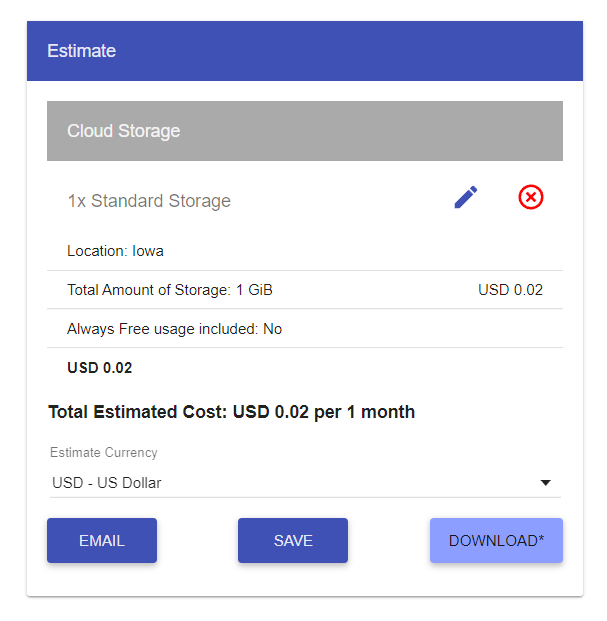This screenshot has height=621, width=607.
Task: Click the USD 0.02 price beside storage amount
Action: pyautogui.click(x=510, y=290)
